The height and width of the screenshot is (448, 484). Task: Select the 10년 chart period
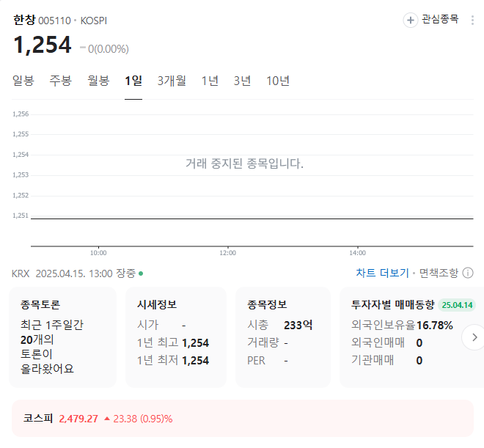click(x=278, y=81)
